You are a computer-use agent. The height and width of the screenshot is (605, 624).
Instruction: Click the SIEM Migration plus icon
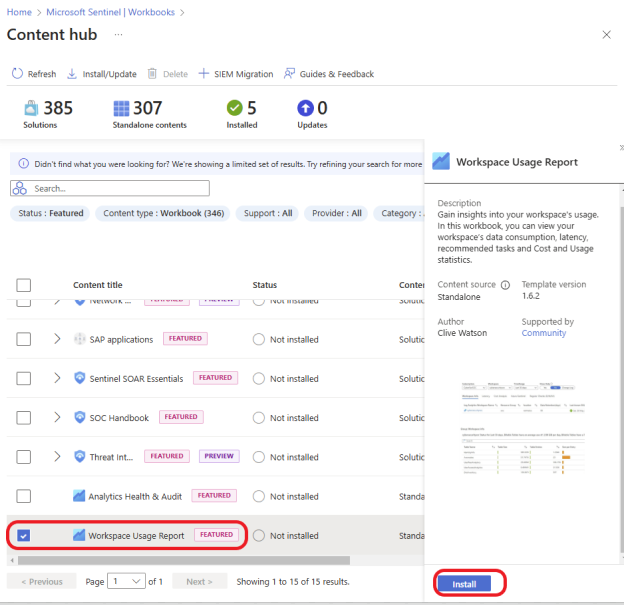click(203, 73)
